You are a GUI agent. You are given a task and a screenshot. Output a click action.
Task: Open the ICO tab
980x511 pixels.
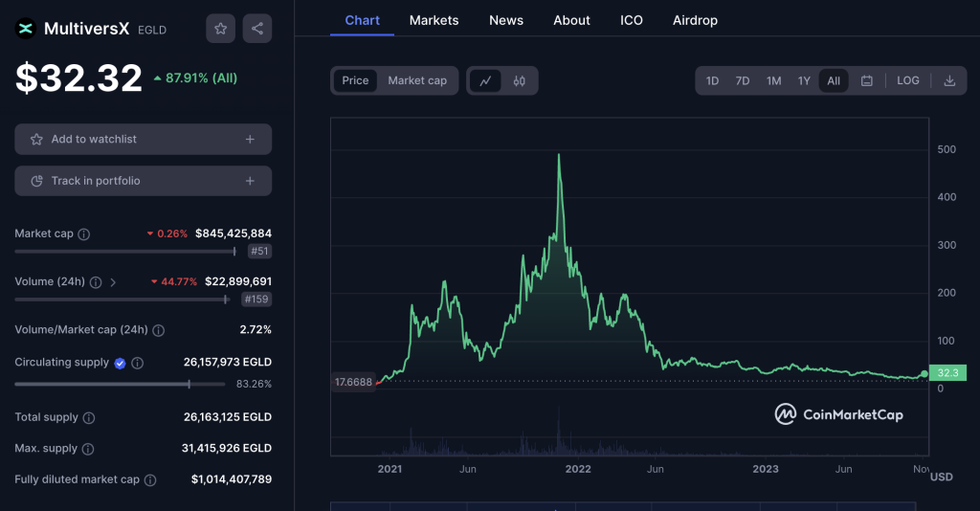click(632, 20)
